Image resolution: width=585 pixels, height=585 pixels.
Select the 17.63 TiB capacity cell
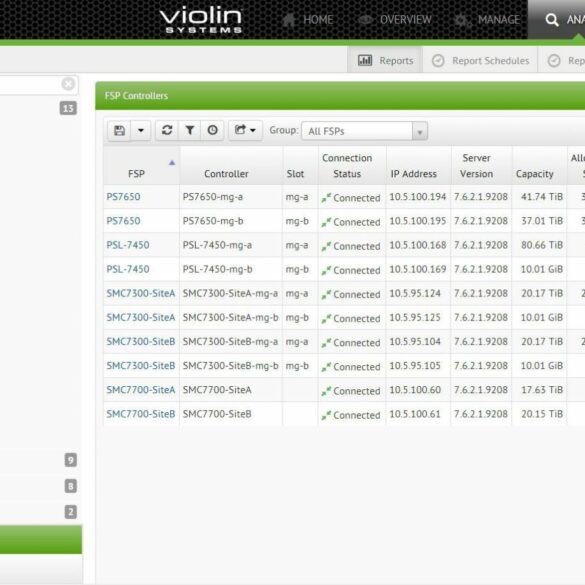click(539, 390)
